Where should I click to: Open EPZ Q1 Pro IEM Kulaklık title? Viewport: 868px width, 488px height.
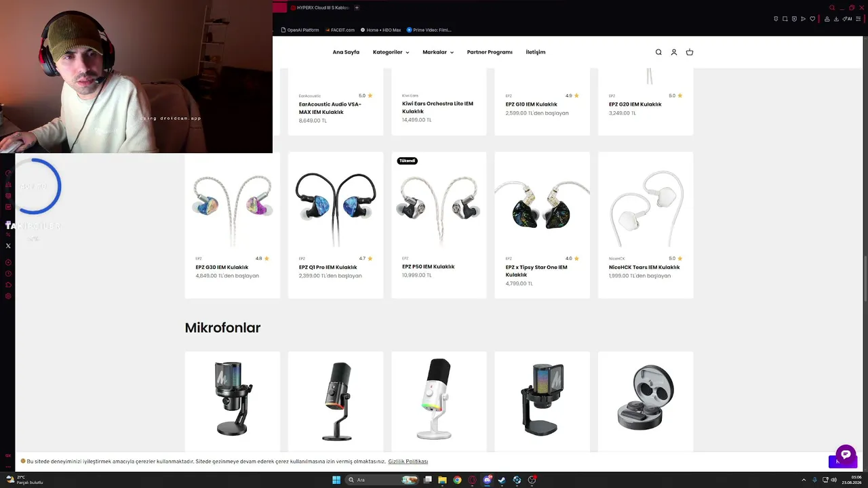click(328, 267)
